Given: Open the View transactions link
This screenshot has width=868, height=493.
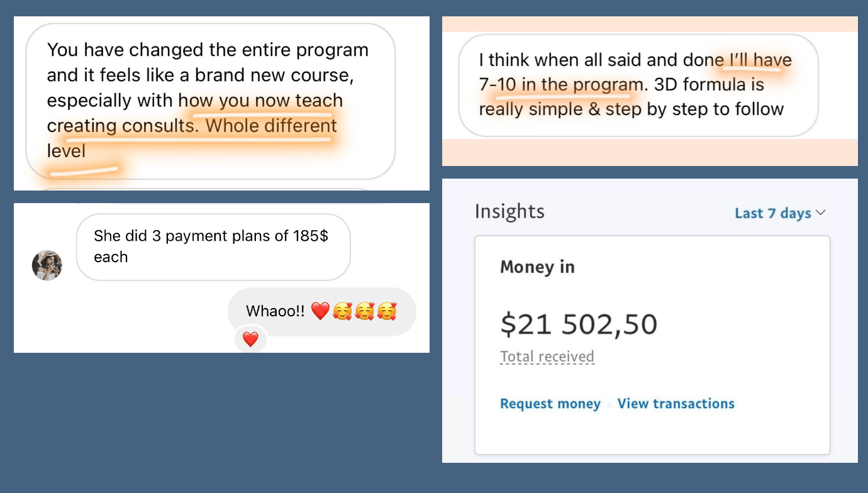Looking at the screenshot, I should pos(676,404).
